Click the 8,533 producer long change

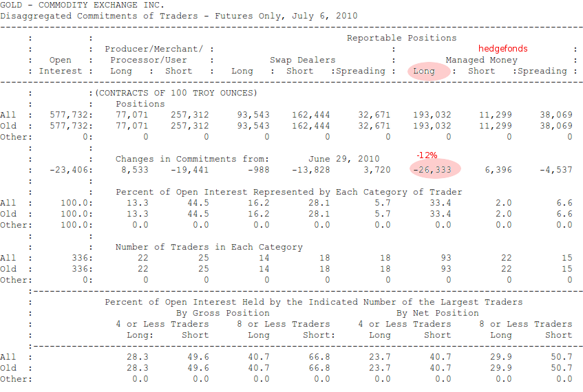(x=134, y=170)
